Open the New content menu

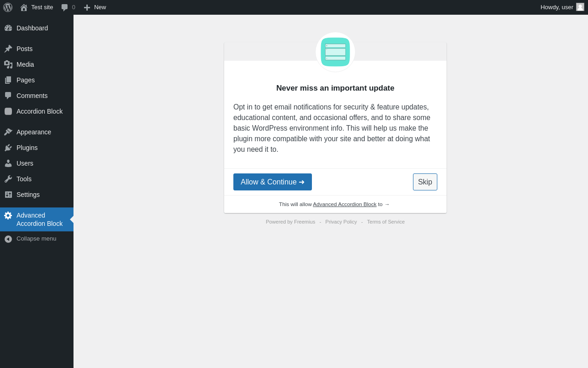pyautogui.click(x=95, y=7)
